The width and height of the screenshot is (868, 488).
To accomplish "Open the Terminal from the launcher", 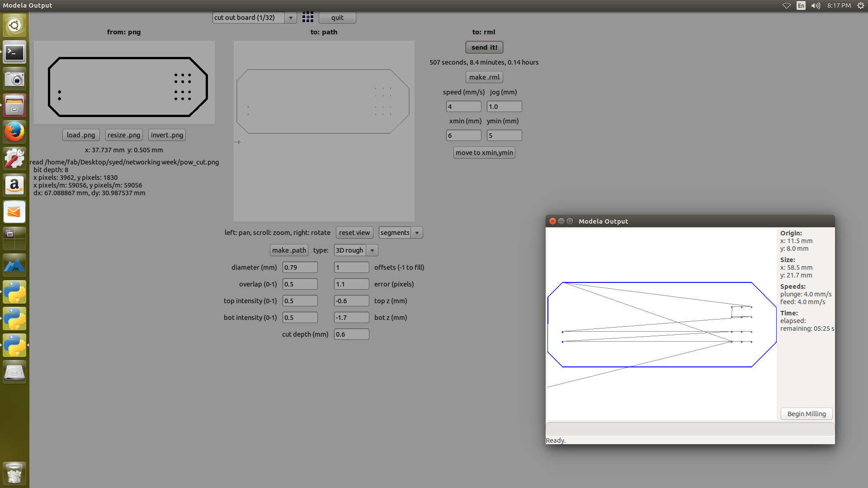I will click(x=14, y=53).
